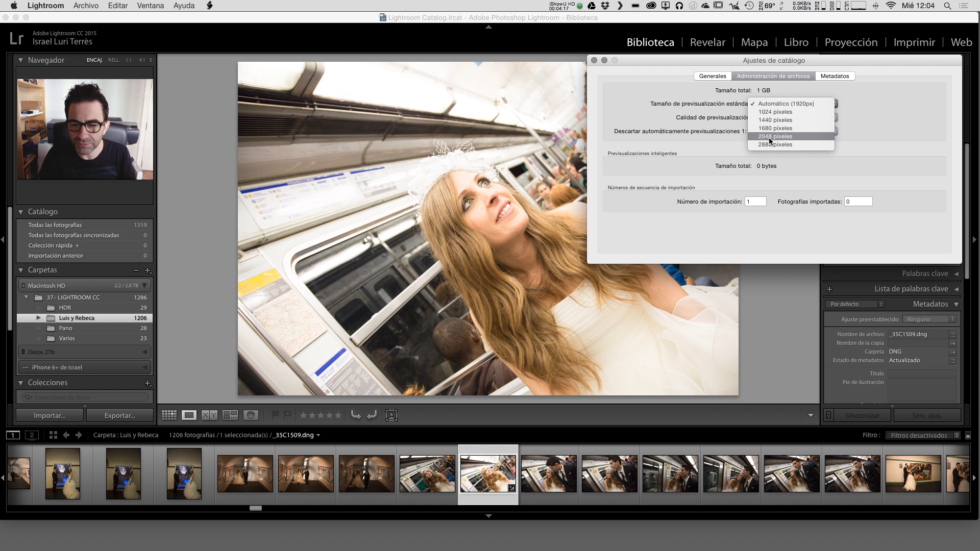Open the Revelar module
This screenshot has width=980, height=551.
[x=707, y=42]
